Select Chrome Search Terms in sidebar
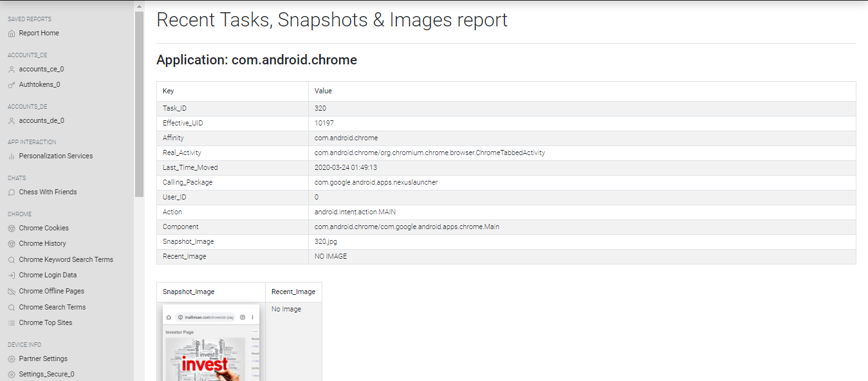The image size is (868, 381). click(52, 308)
